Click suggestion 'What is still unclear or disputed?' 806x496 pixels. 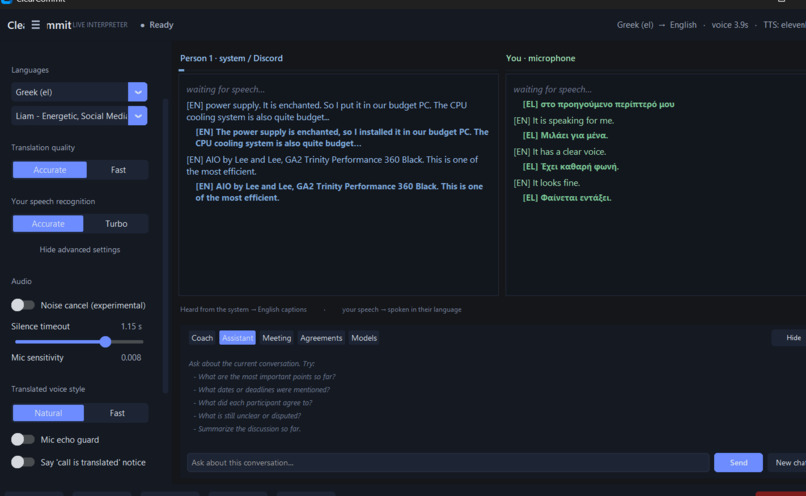[x=249, y=415]
